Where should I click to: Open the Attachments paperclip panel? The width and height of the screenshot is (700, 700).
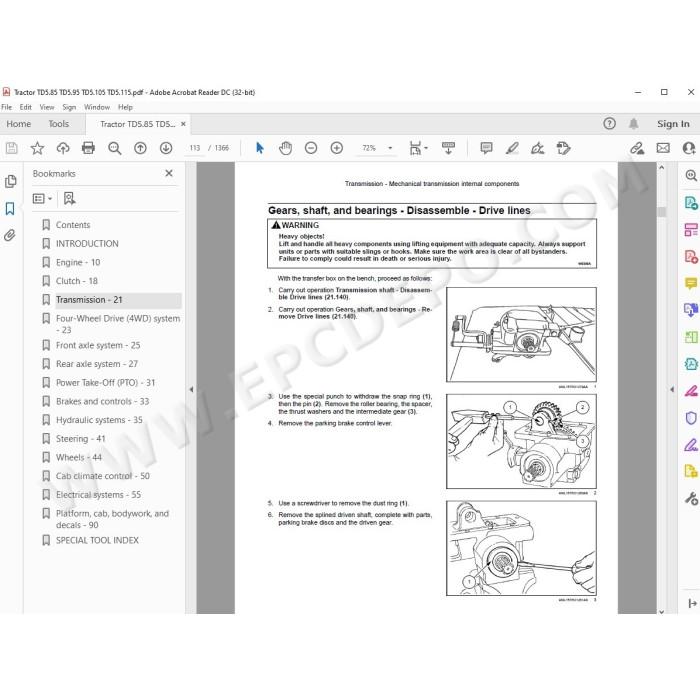tap(10, 235)
